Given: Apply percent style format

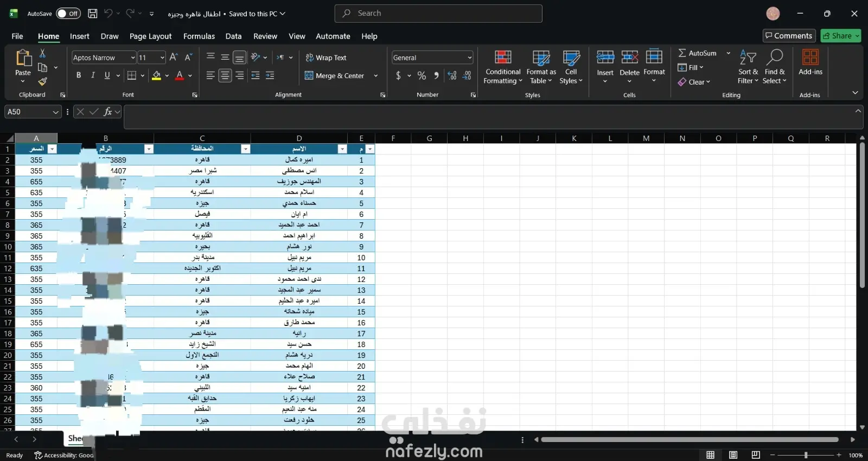Looking at the screenshot, I should click(x=422, y=75).
